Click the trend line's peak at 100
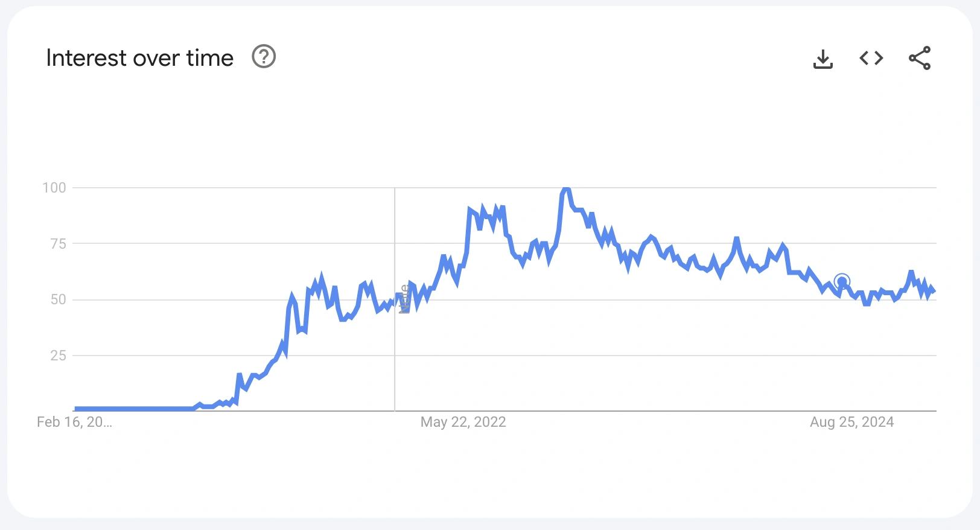 pyautogui.click(x=565, y=190)
